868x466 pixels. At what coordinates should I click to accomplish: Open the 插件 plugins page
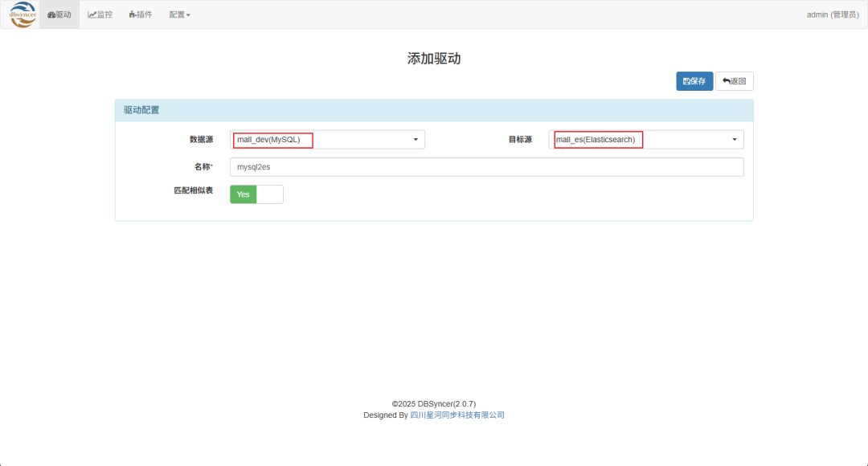(141, 14)
